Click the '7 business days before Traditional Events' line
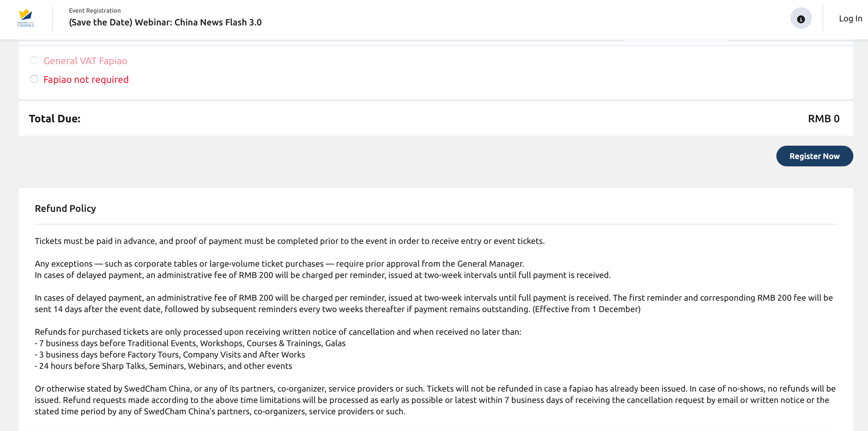This screenshot has width=868, height=431. 190,343
